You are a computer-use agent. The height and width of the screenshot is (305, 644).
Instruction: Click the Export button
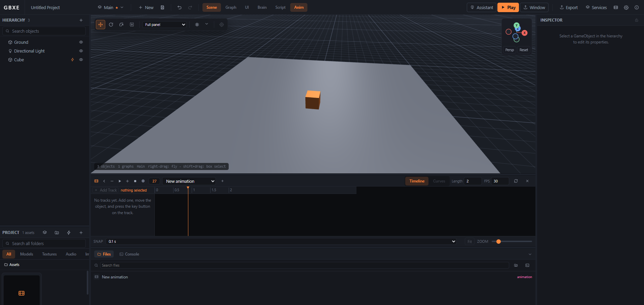(569, 7)
